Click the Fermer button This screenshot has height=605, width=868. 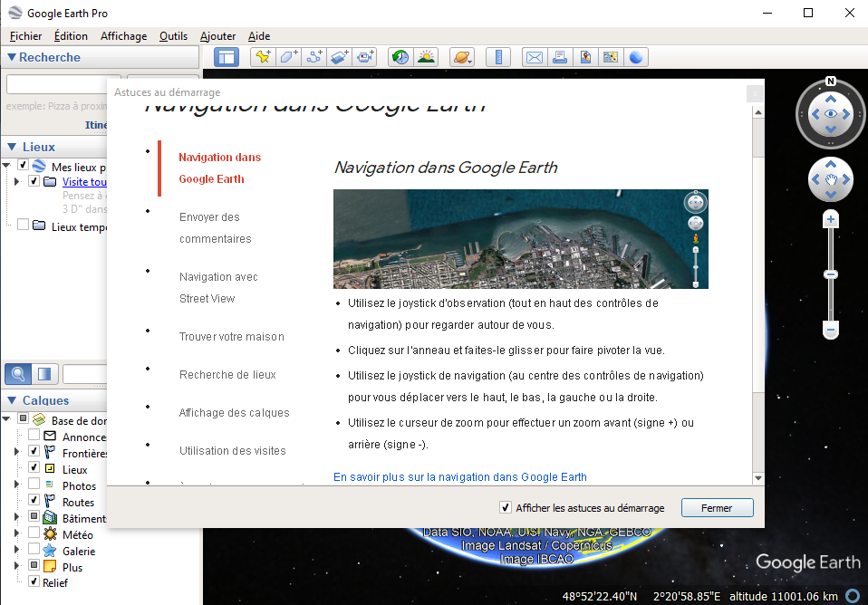(717, 507)
